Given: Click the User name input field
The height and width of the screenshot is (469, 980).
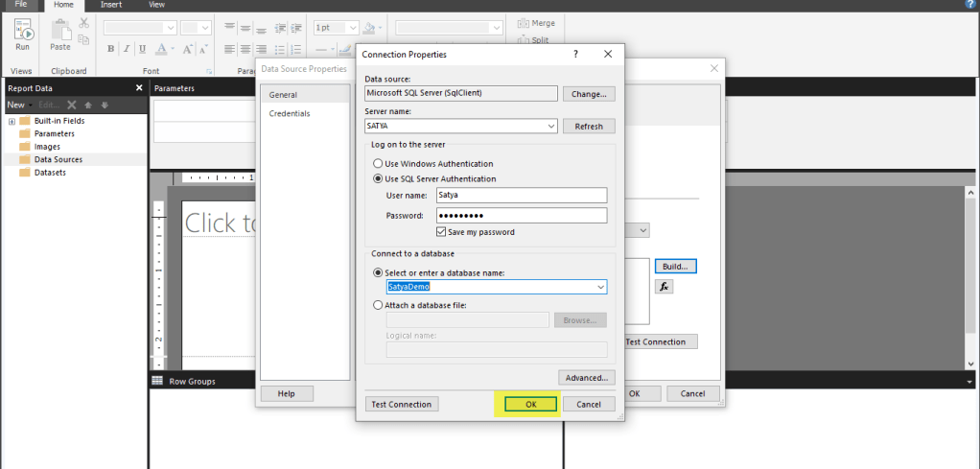Looking at the screenshot, I should pos(521,196).
